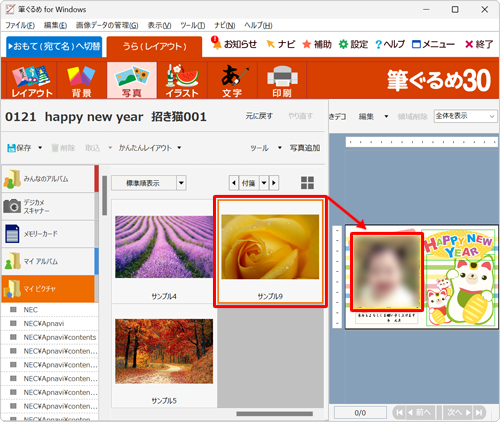
Task: Open the イラスト illustration tool
Action: tap(182, 80)
